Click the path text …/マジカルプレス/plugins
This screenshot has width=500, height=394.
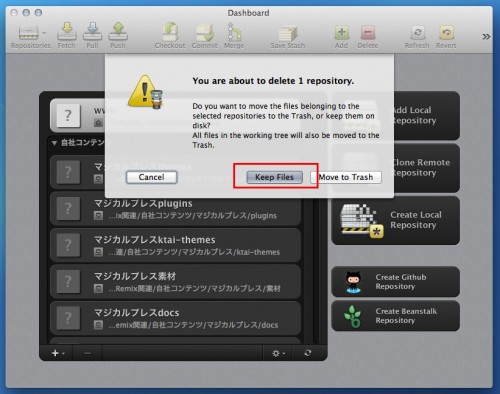(x=192, y=216)
